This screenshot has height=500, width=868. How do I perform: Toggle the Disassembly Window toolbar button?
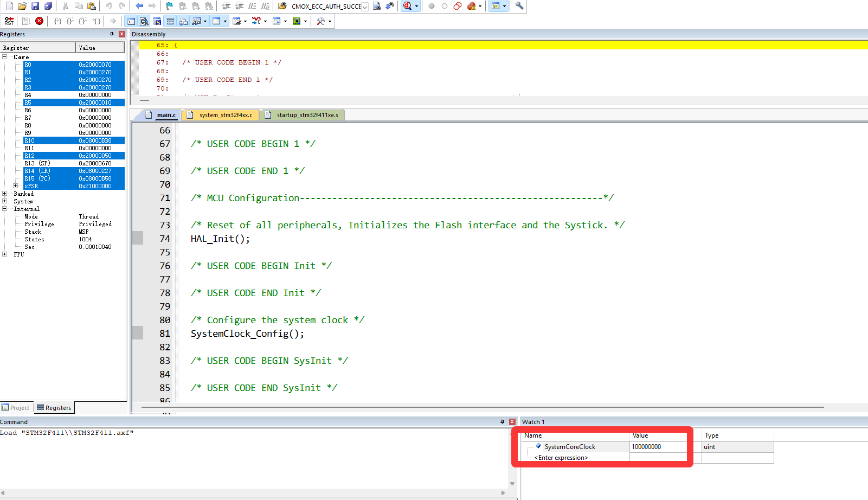144,21
